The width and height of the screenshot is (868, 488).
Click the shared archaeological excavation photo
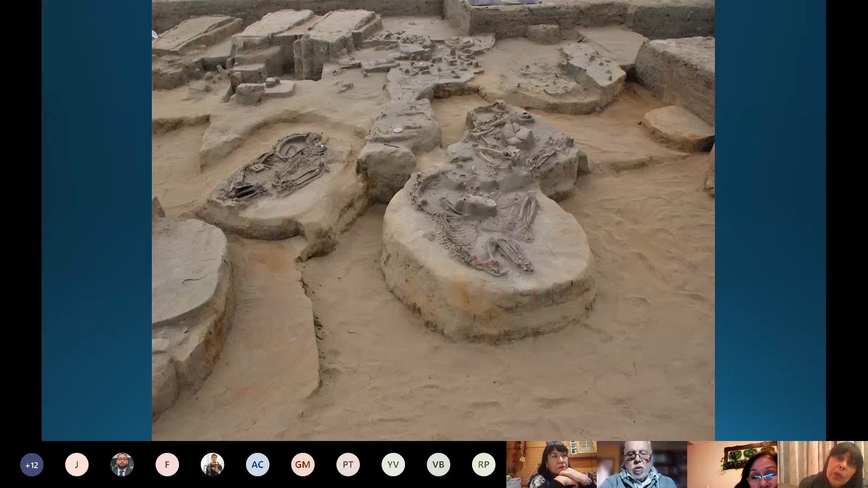click(433, 220)
